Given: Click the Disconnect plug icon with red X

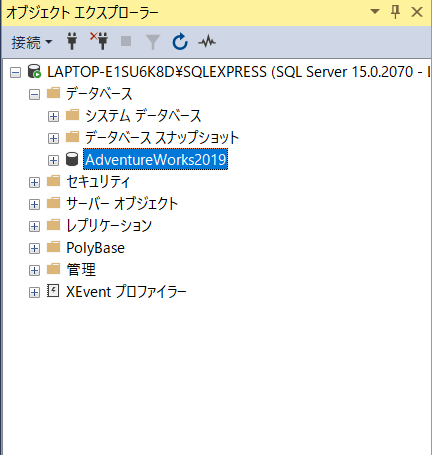Looking at the screenshot, I should 99,41.
